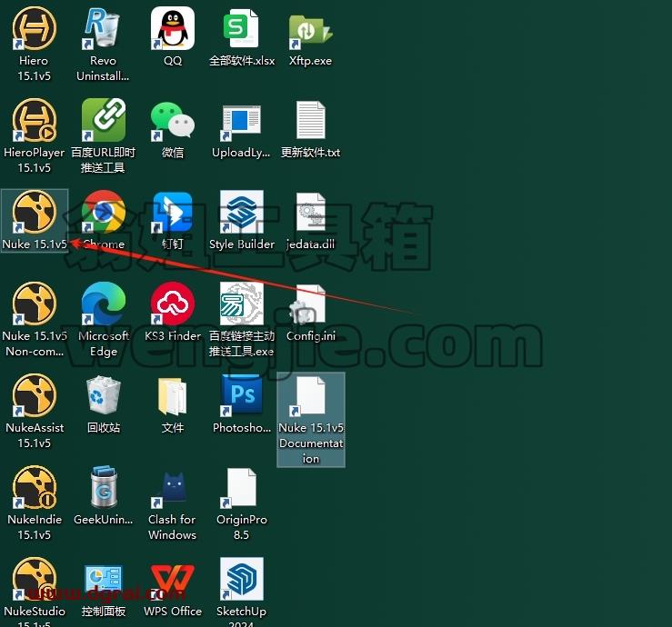The width and height of the screenshot is (672, 627).
Task: Select the jedata.dll file
Action: pyautogui.click(x=311, y=212)
